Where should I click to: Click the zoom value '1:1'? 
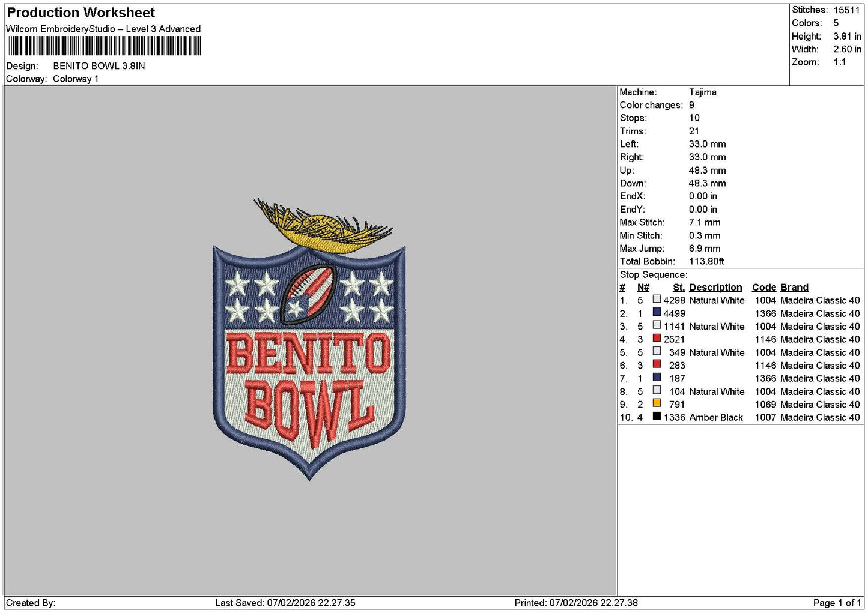pos(839,62)
